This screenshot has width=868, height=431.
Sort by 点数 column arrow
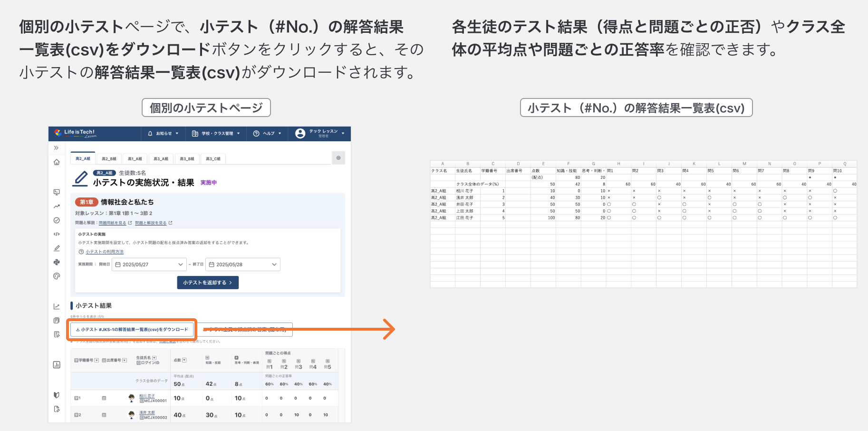pos(184,360)
